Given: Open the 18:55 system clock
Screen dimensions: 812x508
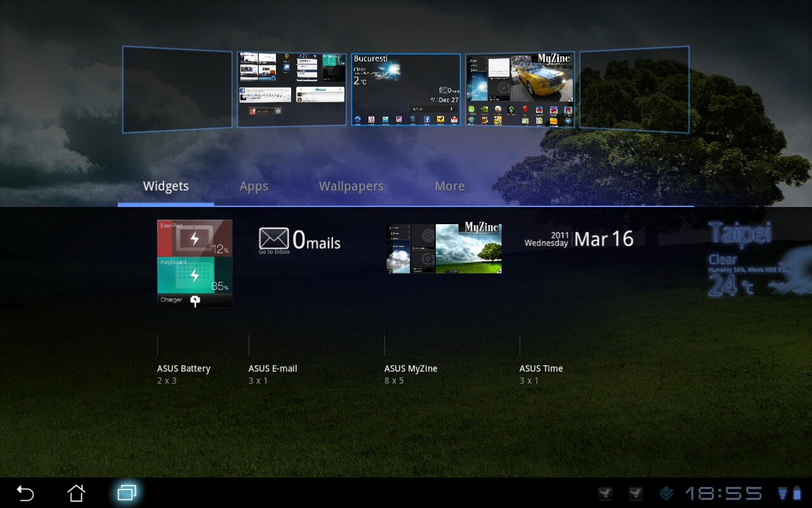Looking at the screenshot, I should [723, 493].
